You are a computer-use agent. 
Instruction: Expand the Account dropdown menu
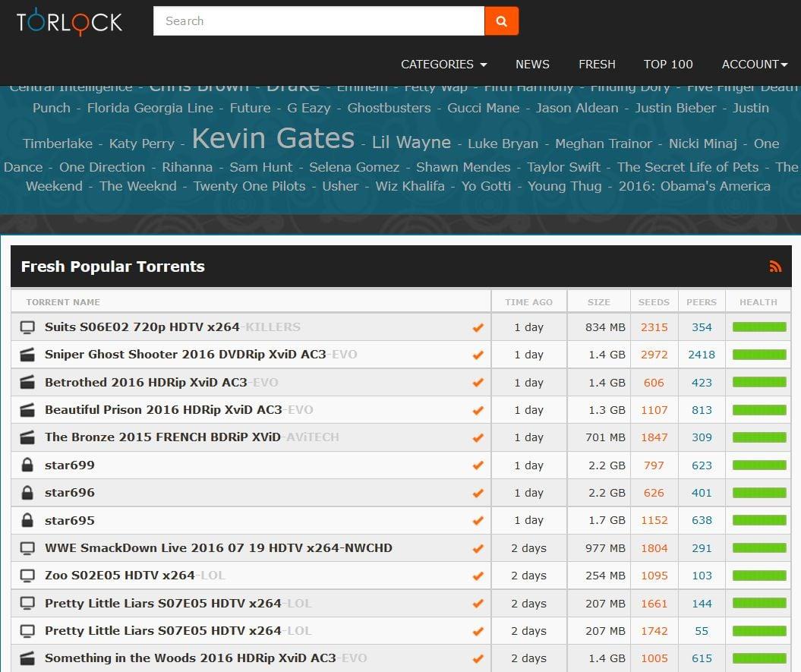tap(755, 65)
